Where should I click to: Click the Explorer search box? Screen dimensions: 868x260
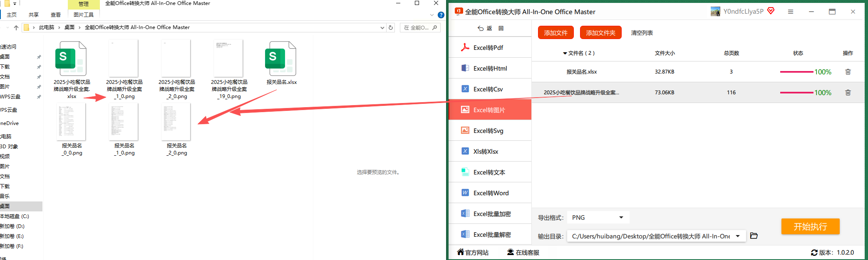tap(420, 27)
